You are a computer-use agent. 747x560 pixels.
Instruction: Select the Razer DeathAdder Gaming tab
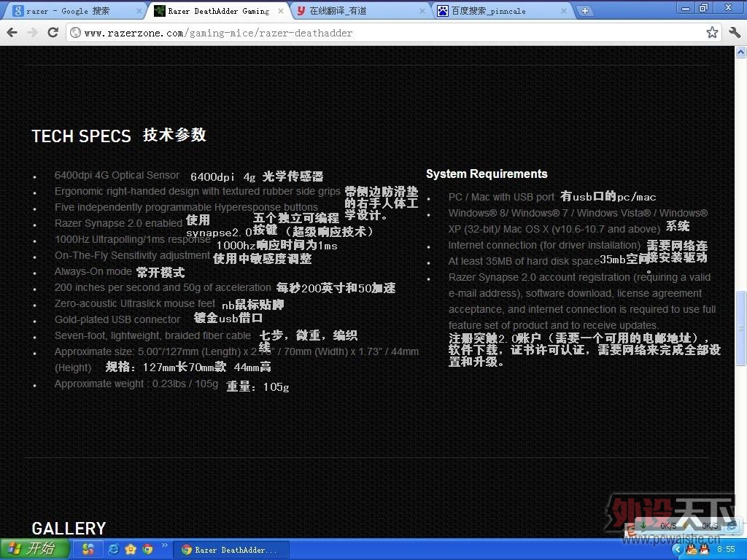coord(219,11)
